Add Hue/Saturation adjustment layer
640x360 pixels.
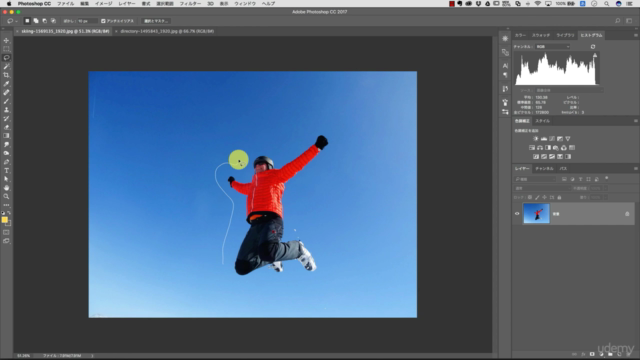click(532, 148)
